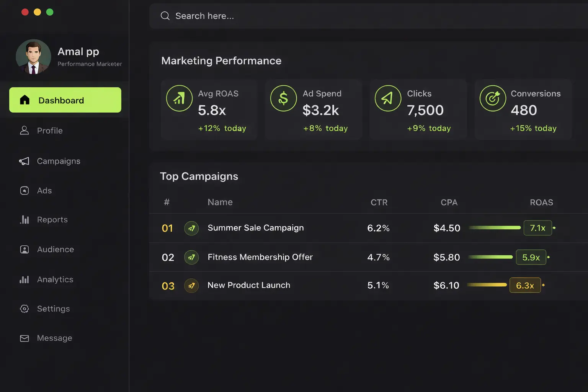The height and width of the screenshot is (392, 588).
Task: Click the Analytics chart icon
Action: pos(24,279)
